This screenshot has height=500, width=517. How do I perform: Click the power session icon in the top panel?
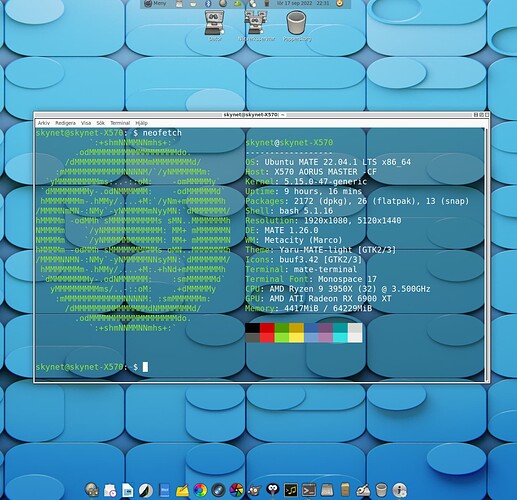coord(340,3)
